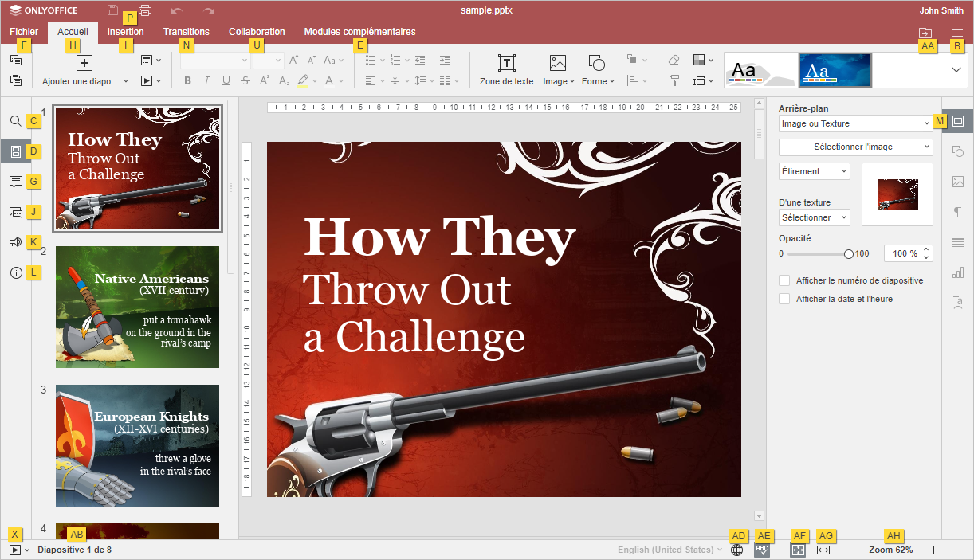Click the Save icon in the title bar
974x560 pixels.
[112, 10]
